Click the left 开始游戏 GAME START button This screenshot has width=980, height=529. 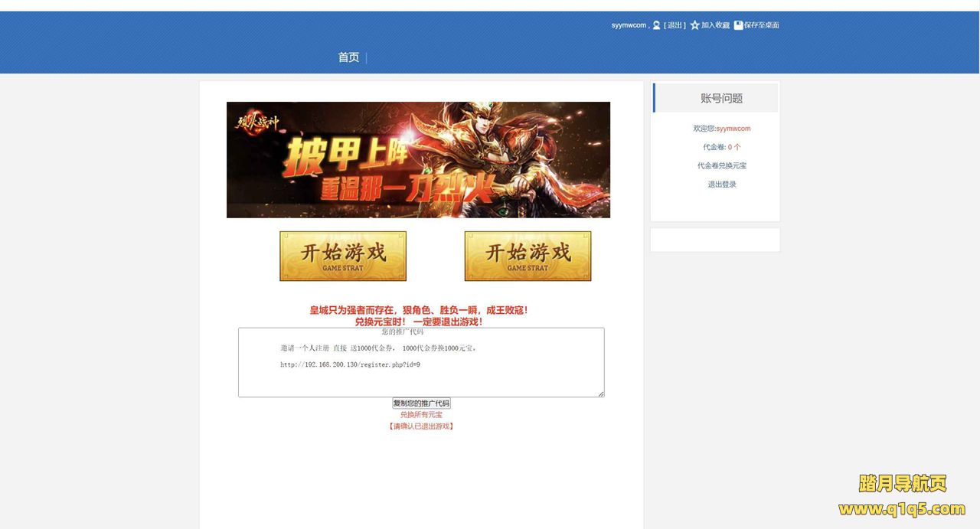(343, 256)
